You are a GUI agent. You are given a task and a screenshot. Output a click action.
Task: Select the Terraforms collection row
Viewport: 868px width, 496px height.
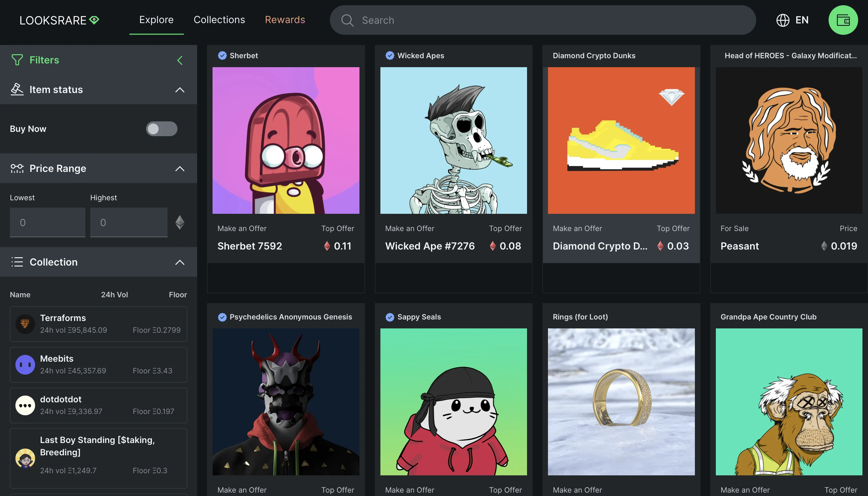pos(98,324)
